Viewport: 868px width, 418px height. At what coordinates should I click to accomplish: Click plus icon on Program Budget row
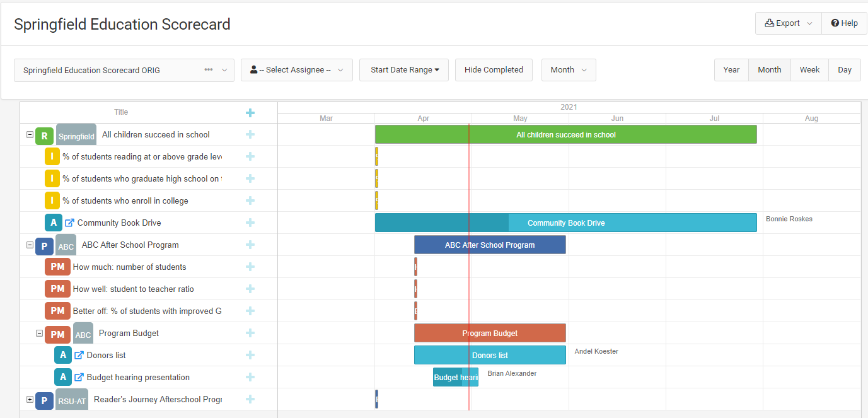click(250, 333)
